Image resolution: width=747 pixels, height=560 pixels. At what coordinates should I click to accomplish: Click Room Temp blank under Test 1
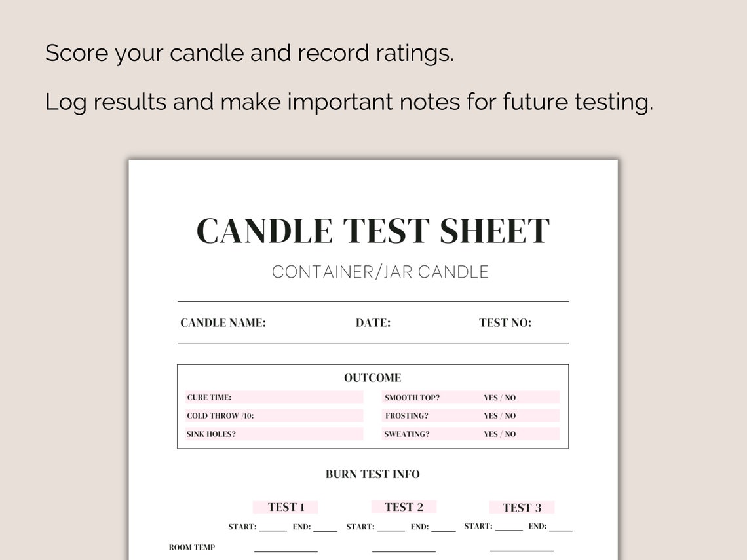coord(286,548)
